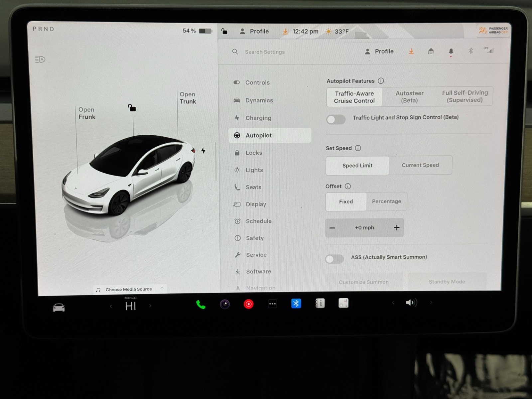Screen dimensions: 532x399
Task: Tap the blue Bluetooth app icon
Action: click(x=296, y=304)
